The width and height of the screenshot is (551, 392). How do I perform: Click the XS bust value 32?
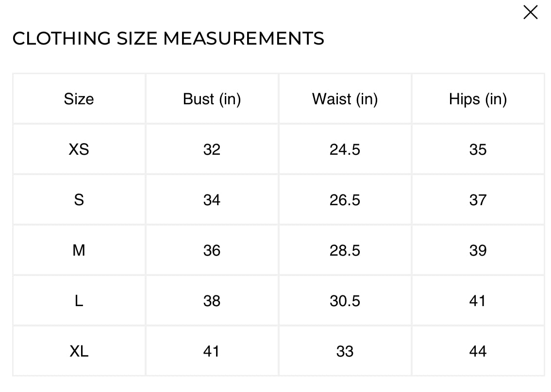pyautogui.click(x=212, y=149)
